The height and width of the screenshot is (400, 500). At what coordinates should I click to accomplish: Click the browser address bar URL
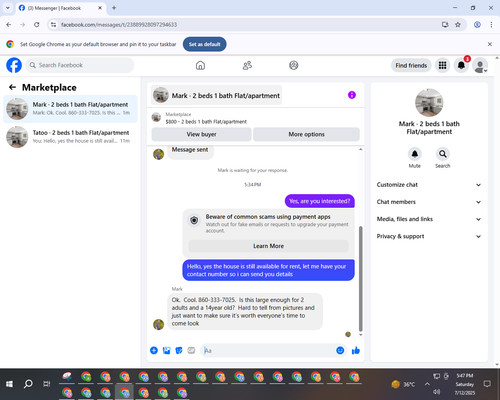(x=119, y=25)
